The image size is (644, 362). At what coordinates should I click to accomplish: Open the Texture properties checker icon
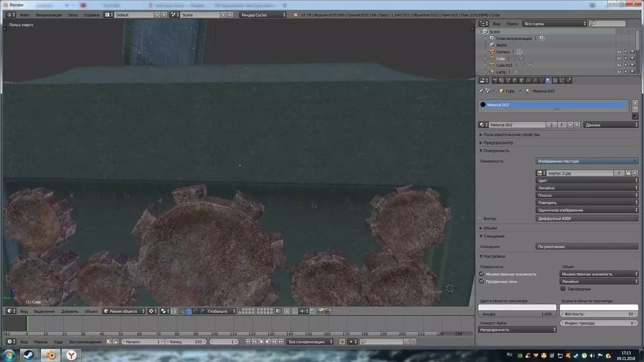pos(555,80)
